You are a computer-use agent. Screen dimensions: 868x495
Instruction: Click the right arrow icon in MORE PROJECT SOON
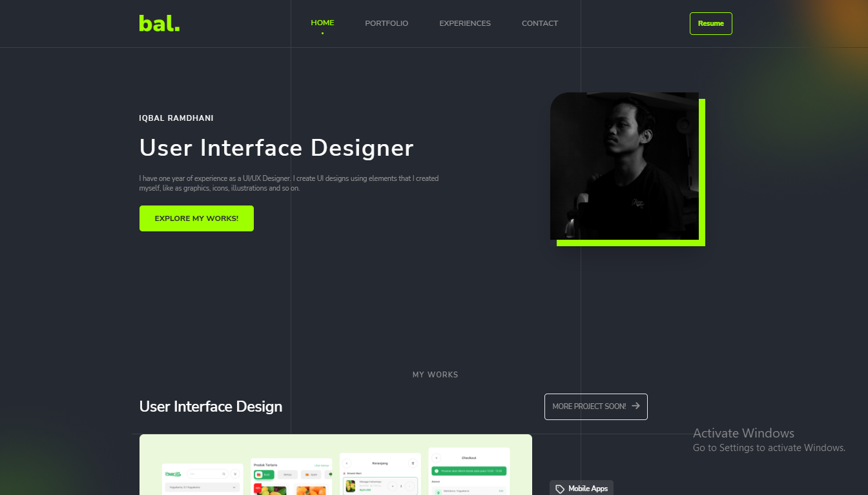click(x=636, y=406)
